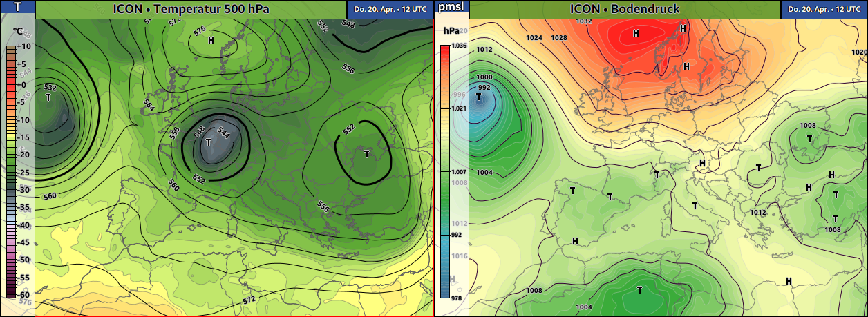Click the H marker over the Alps on pressure map
This screenshot has width=868, height=317.
pos(702,163)
